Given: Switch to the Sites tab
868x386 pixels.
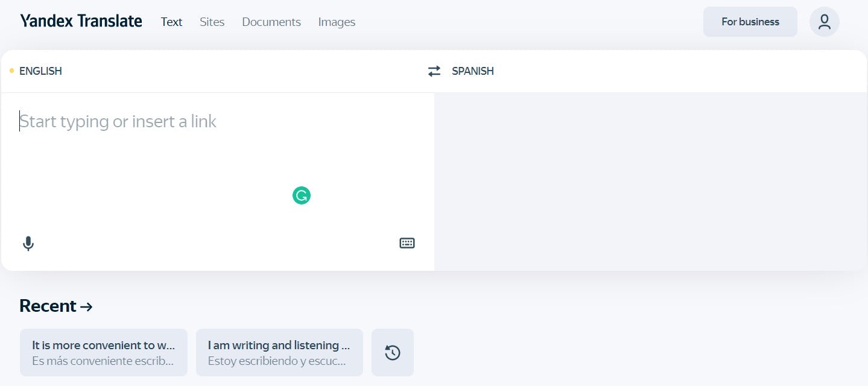Looking at the screenshot, I should click(x=212, y=22).
